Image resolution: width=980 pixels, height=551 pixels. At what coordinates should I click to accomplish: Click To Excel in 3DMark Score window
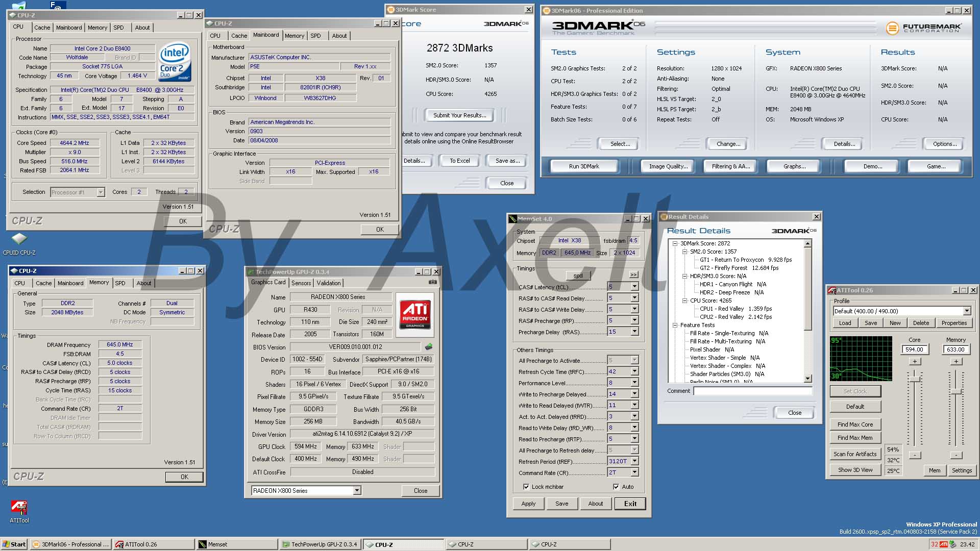point(460,161)
